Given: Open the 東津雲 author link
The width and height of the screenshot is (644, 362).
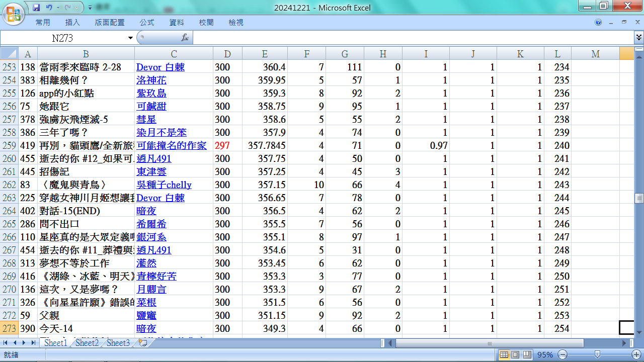Looking at the screenshot, I should [x=151, y=171].
